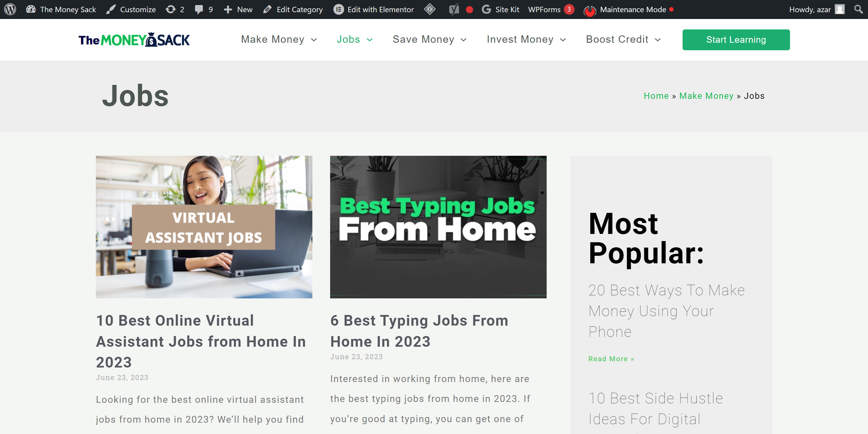Viewport: 868px width, 434px height.
Task: Click current Jobs breadcrumb text
Action: tap(754, 96)
